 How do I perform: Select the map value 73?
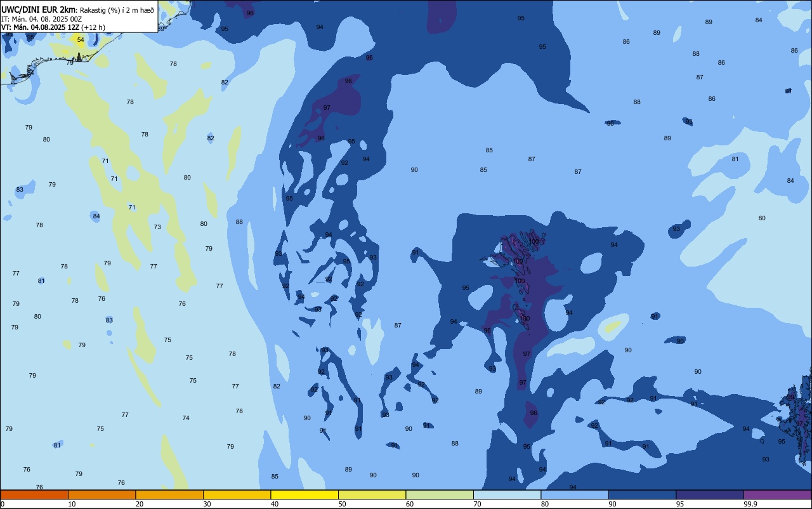pos(157,227)
